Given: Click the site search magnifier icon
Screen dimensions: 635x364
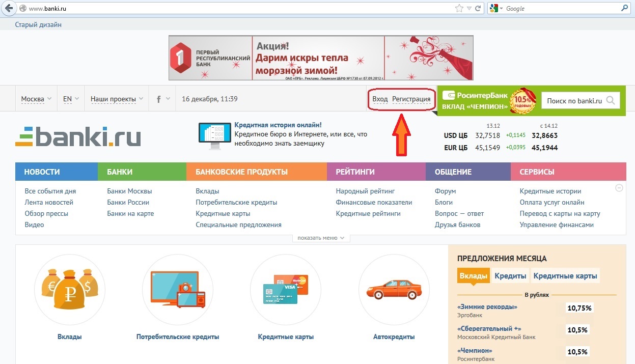Looking at the screenshot, I should [611, 101].
